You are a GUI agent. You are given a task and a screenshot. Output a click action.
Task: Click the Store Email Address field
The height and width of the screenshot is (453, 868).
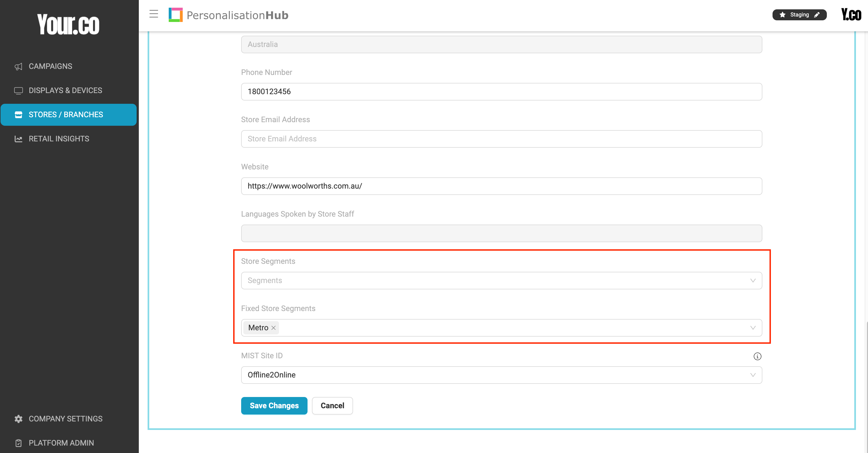pos(501,139)
